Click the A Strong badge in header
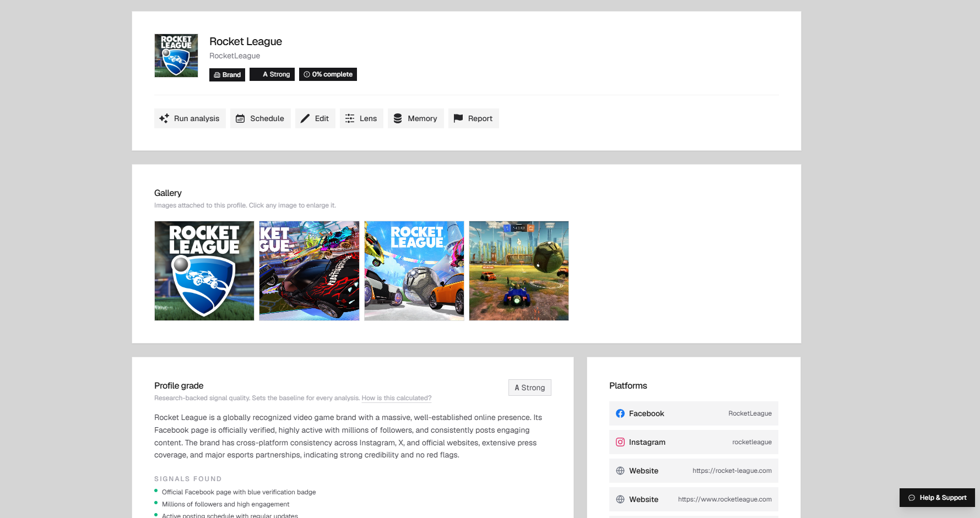This screenshot has width=980, height=518. [272, 74]
